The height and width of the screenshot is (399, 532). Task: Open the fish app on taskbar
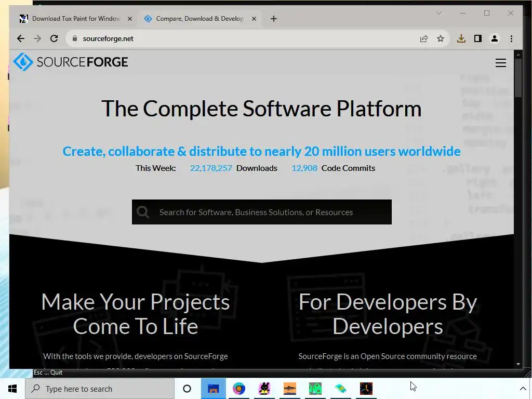click(290, 389)
